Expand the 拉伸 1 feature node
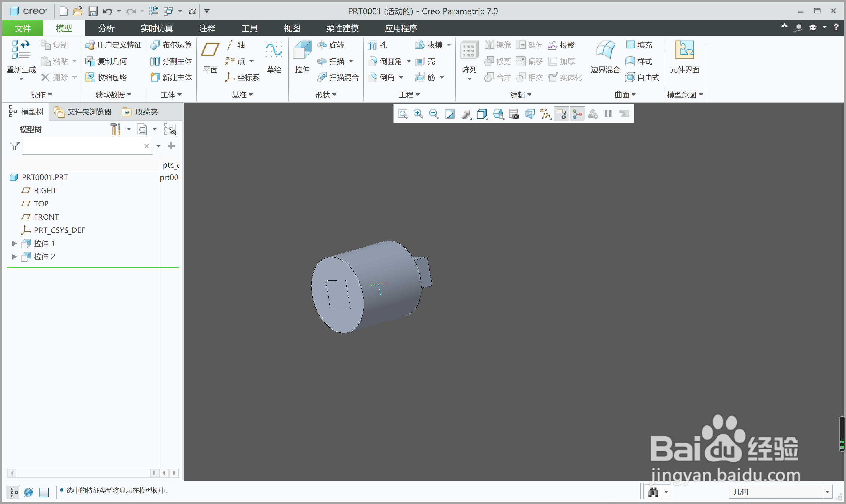The image size is (846, 504). click(x=14, y=243)
